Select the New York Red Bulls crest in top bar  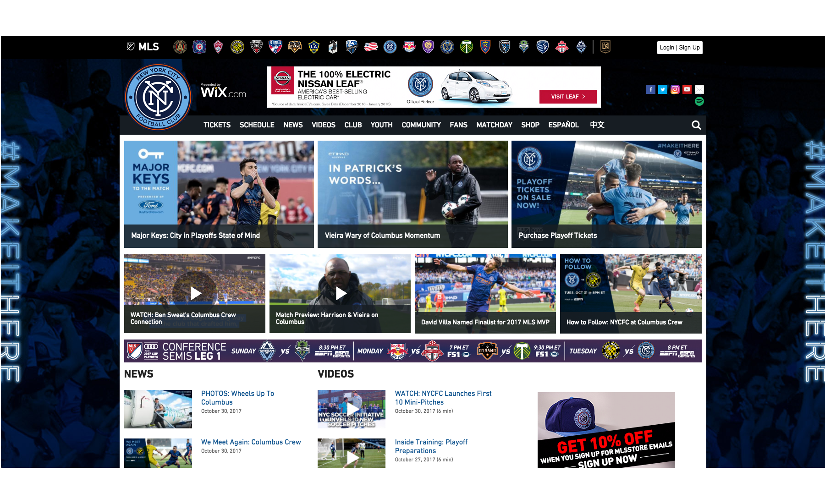(409, 47)
